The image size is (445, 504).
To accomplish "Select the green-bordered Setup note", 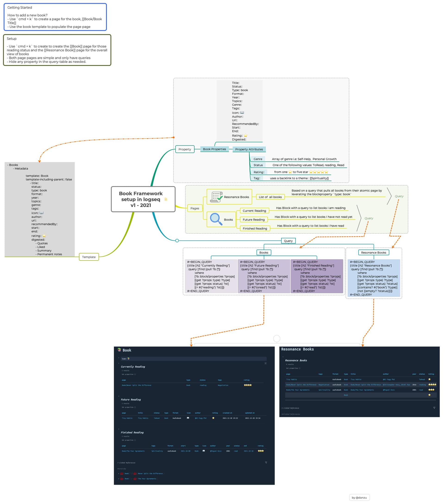I will pyautogui.click(x=57, y=50).
